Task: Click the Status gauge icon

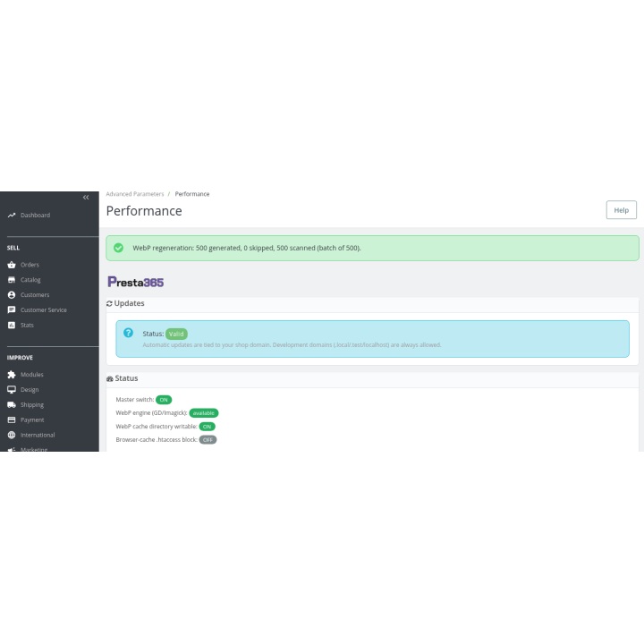Action: coord(110,379)
